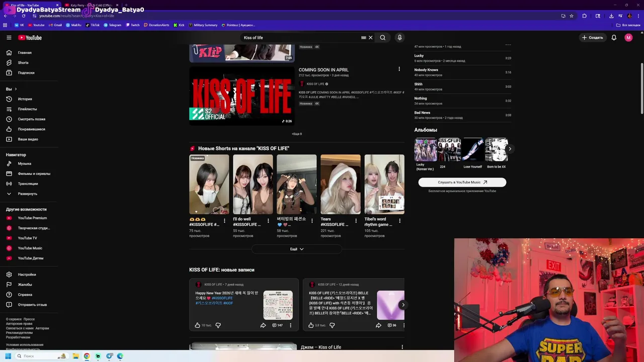Open История in sidebar
The width and height of the screenshot is (644, 362).
(28, 99)
